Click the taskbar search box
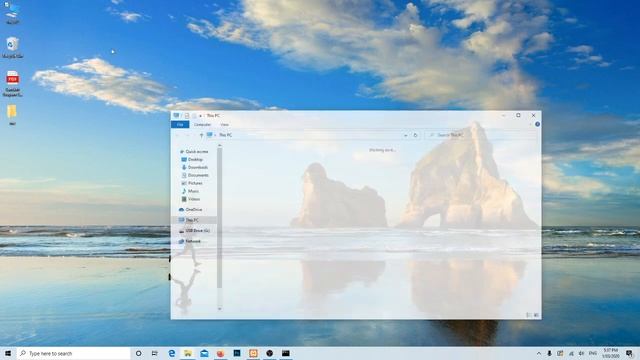Viewport: 640px width, 360px height. [73, 353]
